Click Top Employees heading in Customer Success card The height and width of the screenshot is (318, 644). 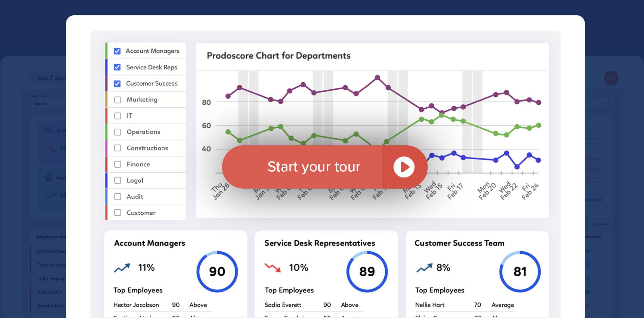click(x=440, y=290)
